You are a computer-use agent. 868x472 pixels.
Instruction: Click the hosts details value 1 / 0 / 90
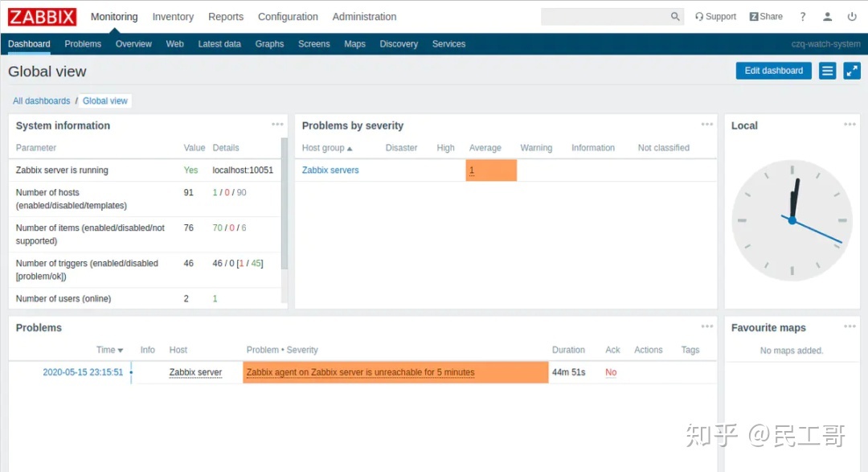229,192
